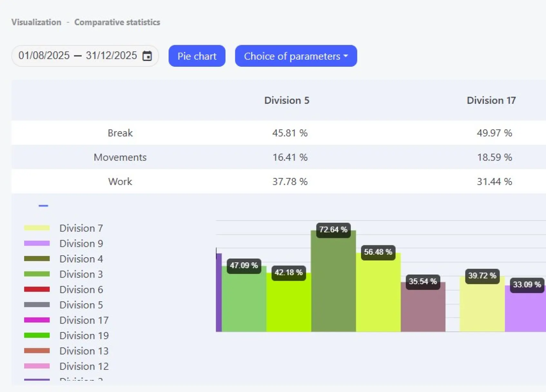Hide Division 3 via its legend label
546x392 pixels.
[x=81, y=274]
